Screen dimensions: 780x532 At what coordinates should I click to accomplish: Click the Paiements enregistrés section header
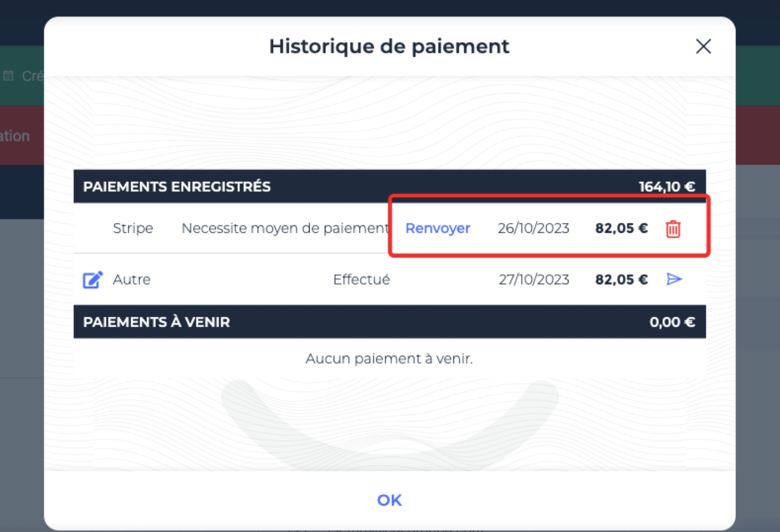tap(177, 186)
